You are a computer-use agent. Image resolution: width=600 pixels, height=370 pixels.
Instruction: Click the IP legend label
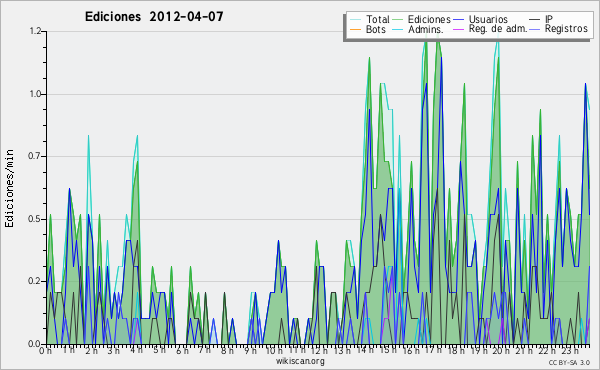(549, 19)
